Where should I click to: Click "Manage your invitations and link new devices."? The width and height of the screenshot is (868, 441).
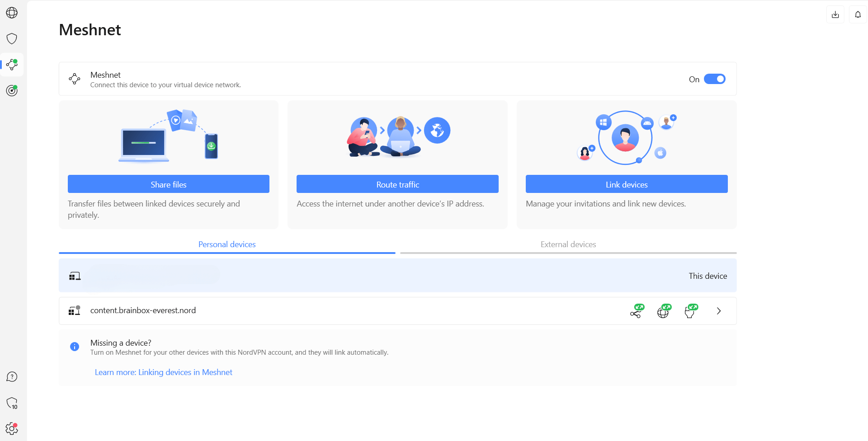pos(606,204)
